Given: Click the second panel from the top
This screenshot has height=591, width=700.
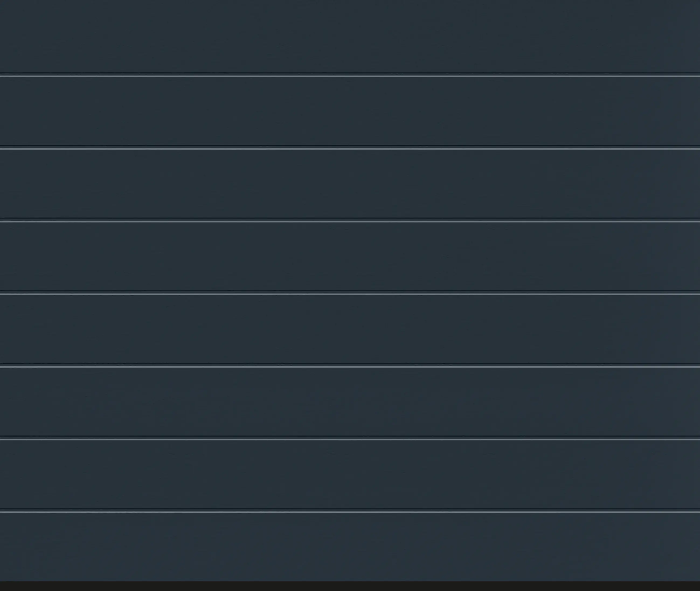Looking at the screenshot, I should click(350, 111).
